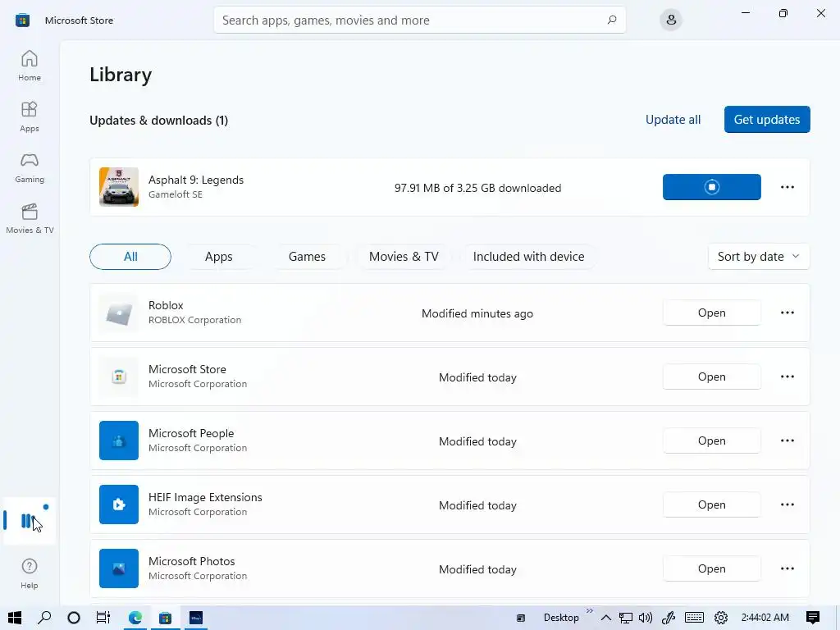Select the Library icon in sidebar
The width and height of the screenshot is (840, 630).
pyautogui.click(x=28, y=521)
